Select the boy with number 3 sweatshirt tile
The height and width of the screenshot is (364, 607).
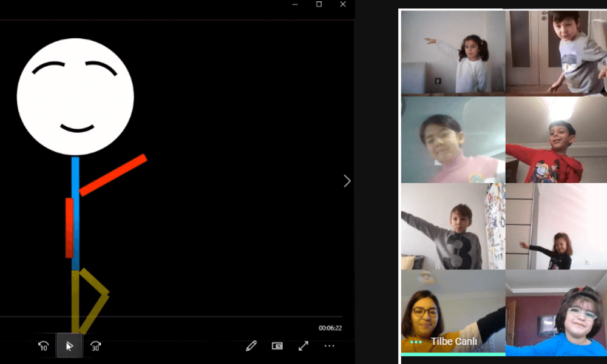pyautogui.click(x=453, y=226)
